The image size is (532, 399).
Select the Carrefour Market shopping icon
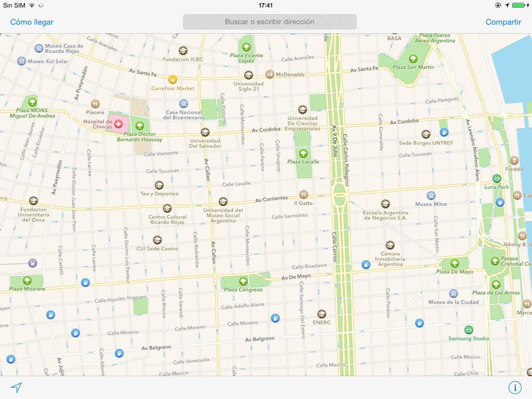(x=172, y=79)
